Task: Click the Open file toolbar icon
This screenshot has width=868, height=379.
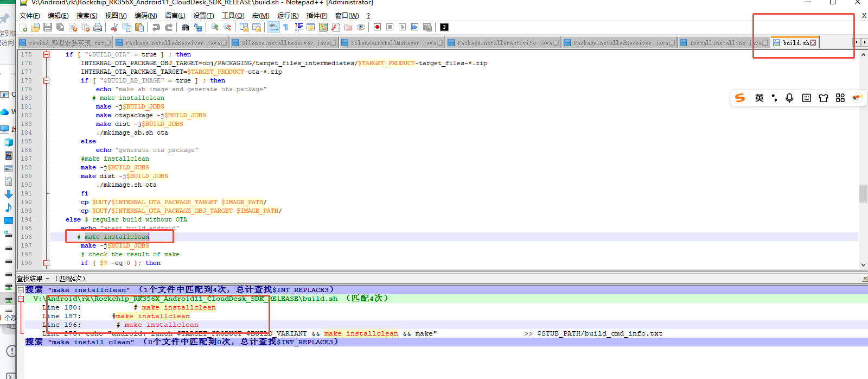Action: click(x=35, y=27)
